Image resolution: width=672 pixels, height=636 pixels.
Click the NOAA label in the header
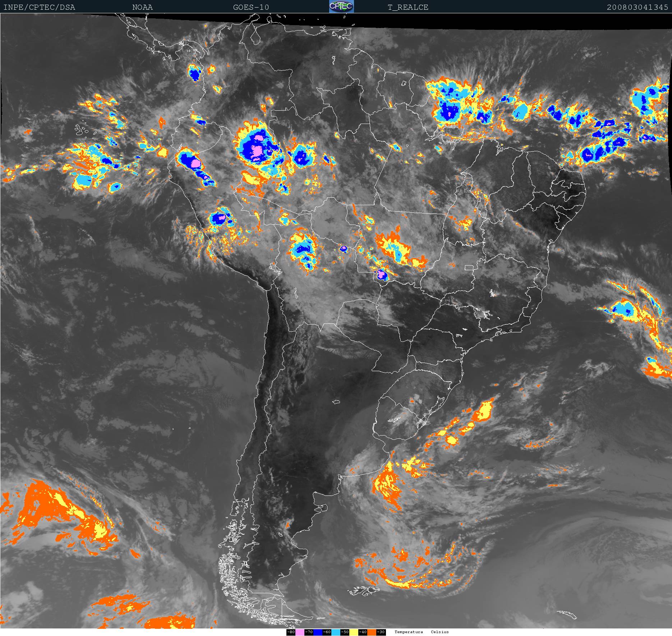tap(142, 7)
